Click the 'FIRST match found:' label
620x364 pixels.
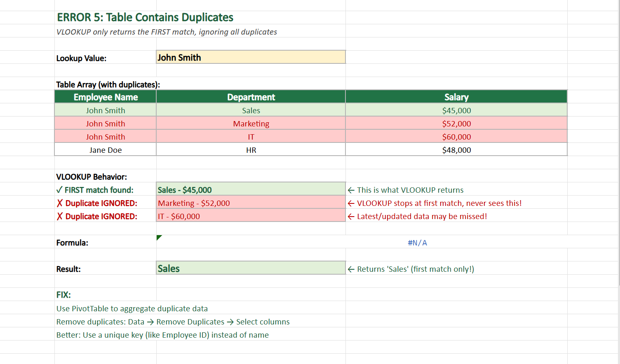click(95, 190)
